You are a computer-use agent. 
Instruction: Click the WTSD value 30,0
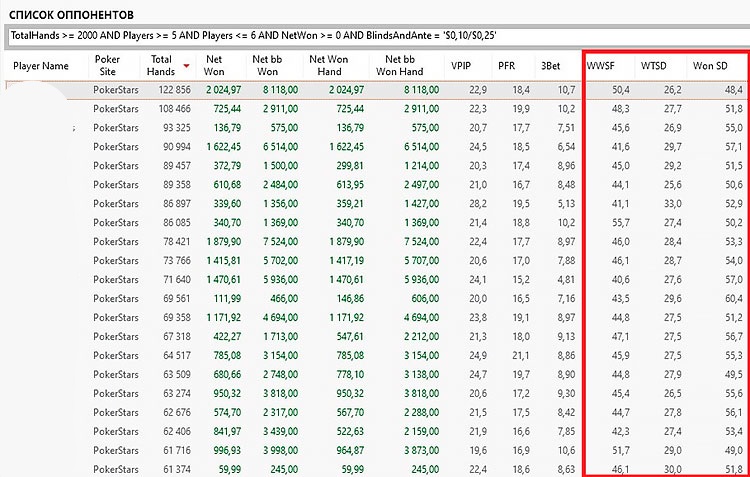[673, 469]
